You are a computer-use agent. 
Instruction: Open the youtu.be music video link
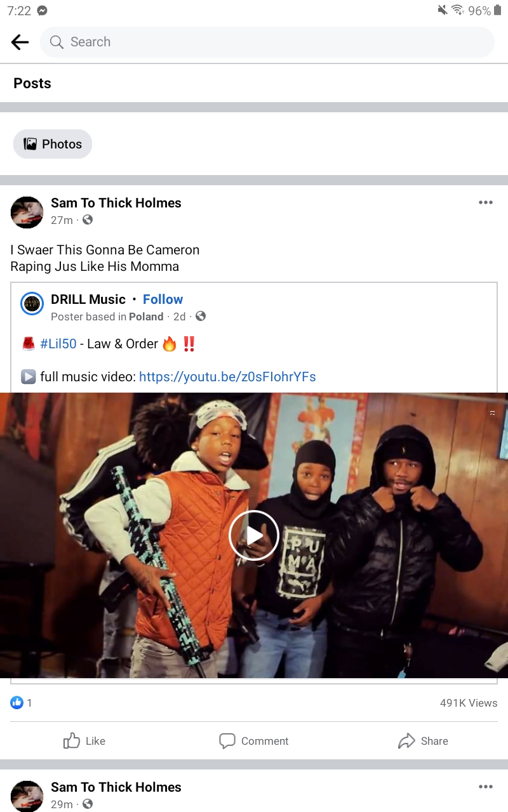click(x=227, y=377)
